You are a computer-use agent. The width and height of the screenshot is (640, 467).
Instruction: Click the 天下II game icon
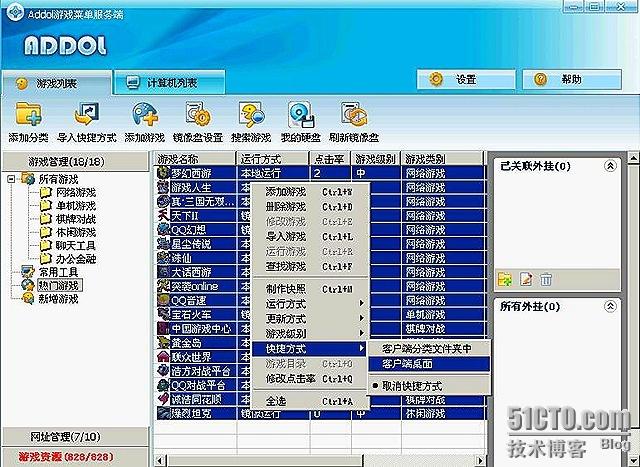pos(163,215)
